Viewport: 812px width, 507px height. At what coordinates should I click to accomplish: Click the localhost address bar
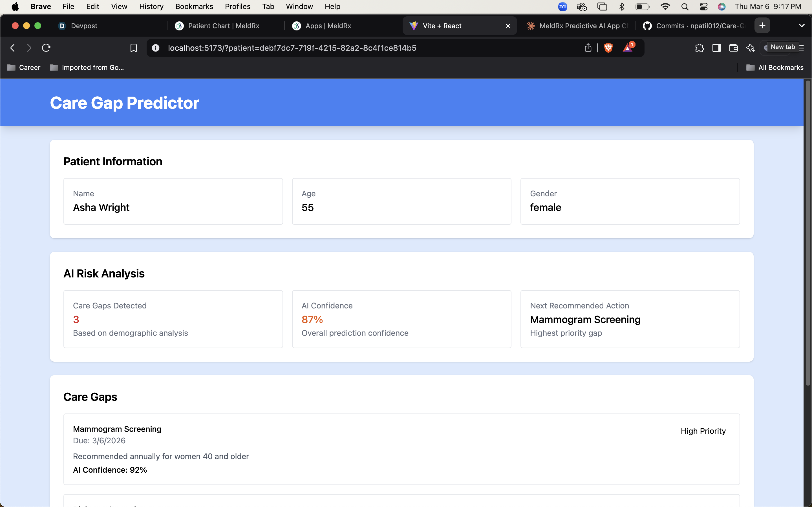[292, 48]
